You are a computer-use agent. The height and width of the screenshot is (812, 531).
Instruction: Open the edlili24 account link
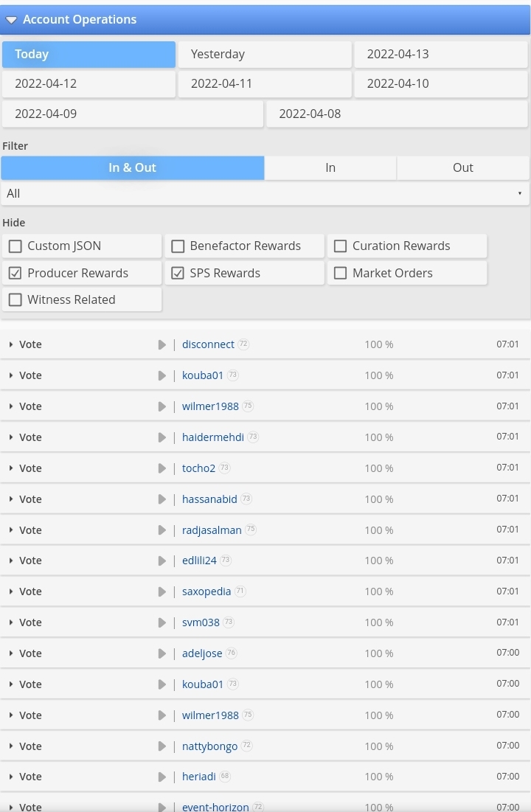[199, 561]
